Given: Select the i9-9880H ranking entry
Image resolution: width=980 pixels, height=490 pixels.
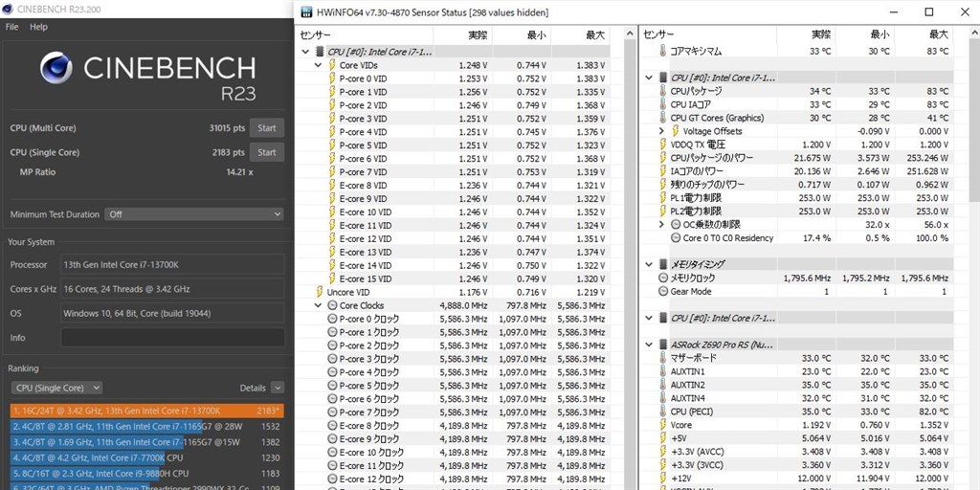Looking at the screenshot, I should (146, 473).
